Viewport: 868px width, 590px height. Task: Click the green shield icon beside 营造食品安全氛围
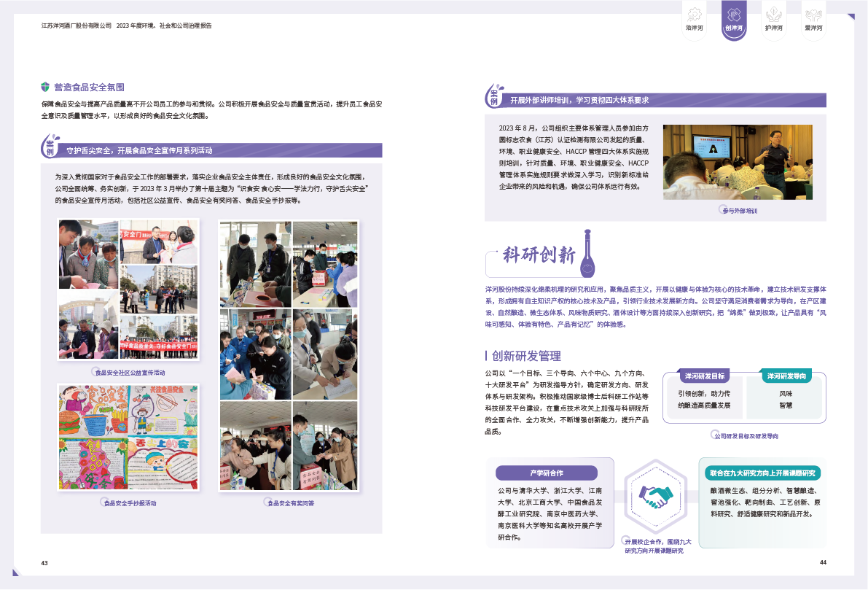pos(45,87)
